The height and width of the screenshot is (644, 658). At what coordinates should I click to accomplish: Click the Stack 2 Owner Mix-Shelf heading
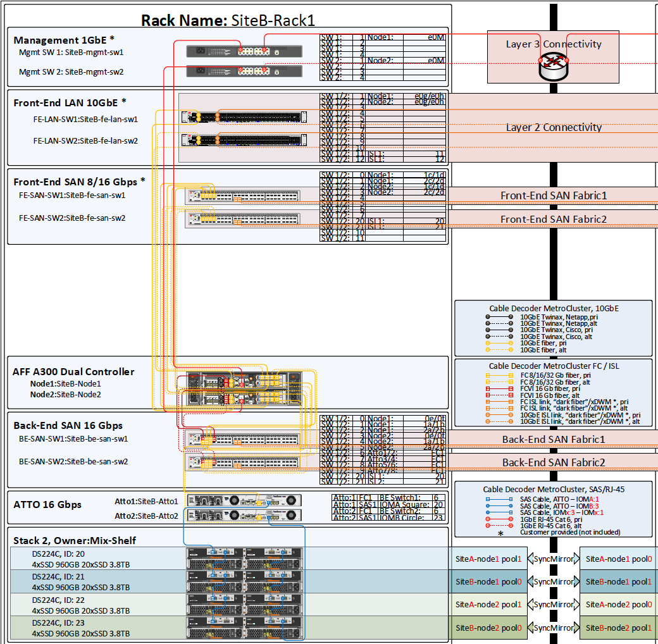pyautogui.click(x=75, y=540)
